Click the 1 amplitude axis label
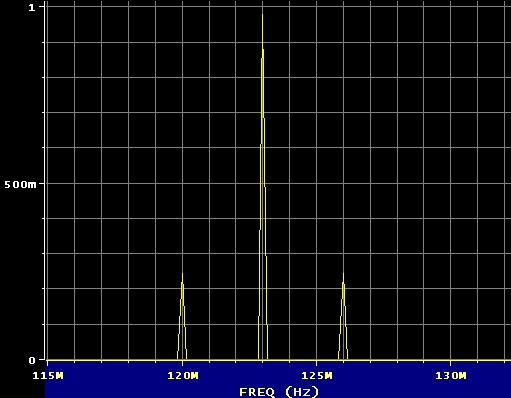The image size is (511, 398). pos(32,7)
